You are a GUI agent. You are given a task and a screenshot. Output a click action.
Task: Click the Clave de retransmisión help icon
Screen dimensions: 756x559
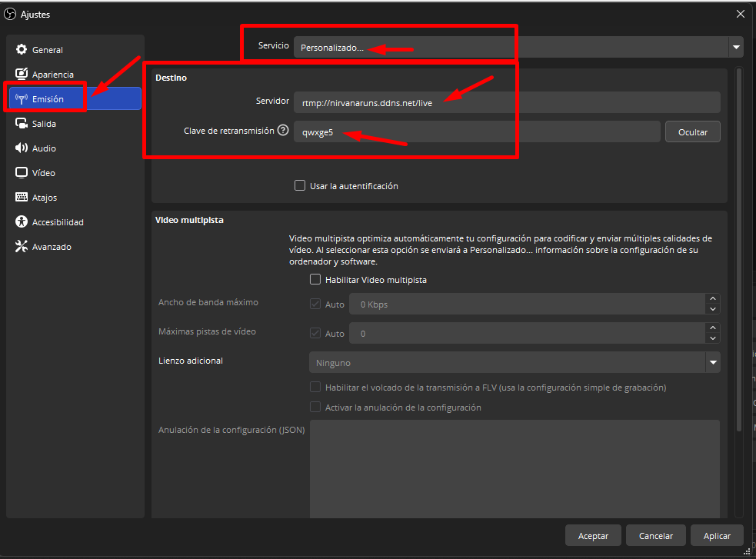284,130
